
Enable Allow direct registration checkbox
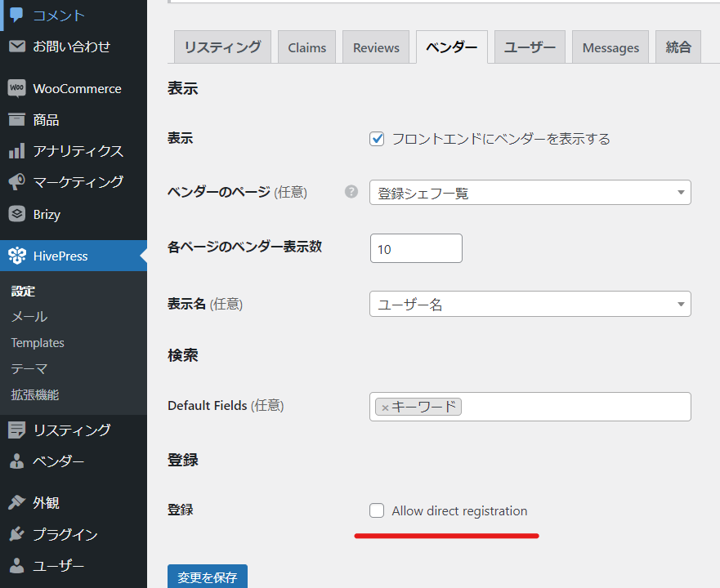(377, 510)
